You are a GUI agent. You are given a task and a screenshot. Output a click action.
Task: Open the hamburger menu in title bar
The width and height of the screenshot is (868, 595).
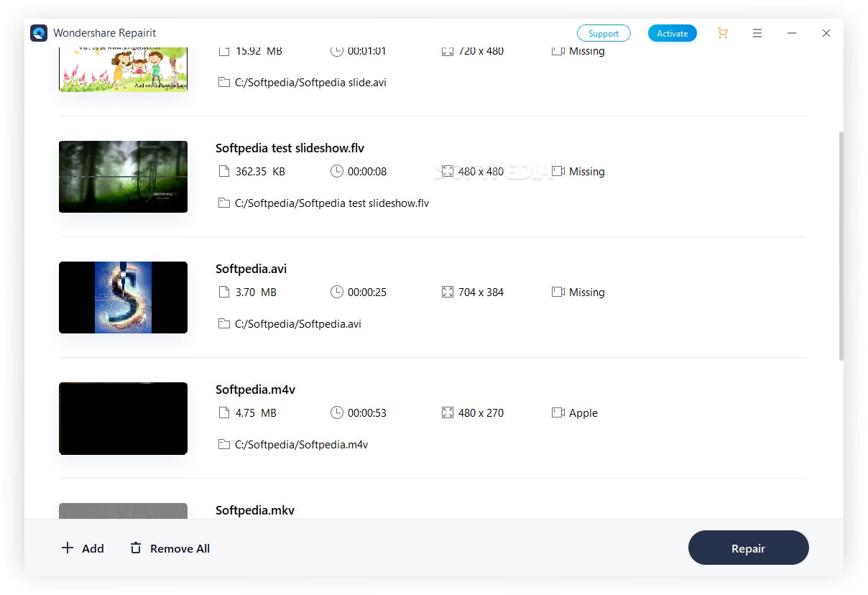(757, 33)
